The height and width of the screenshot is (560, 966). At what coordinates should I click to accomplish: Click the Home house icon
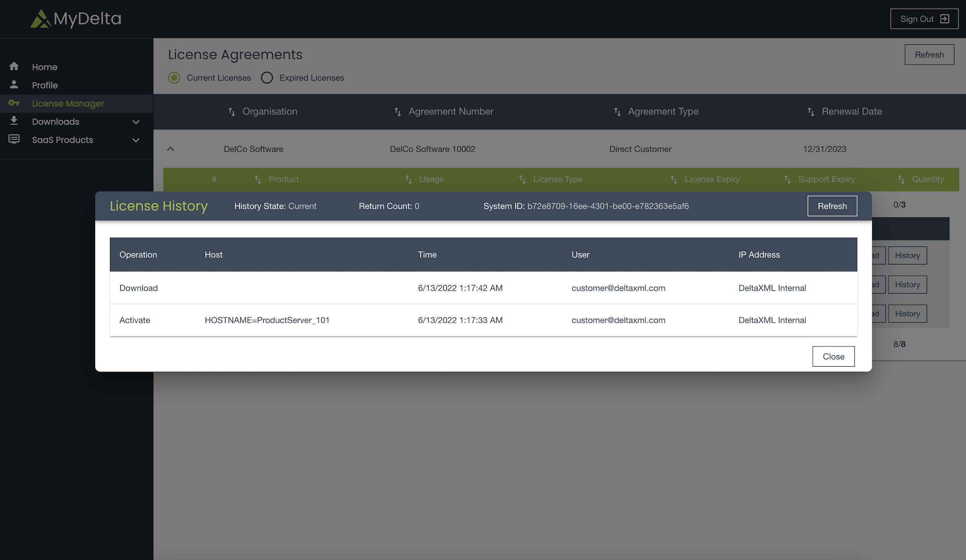point(14,66)
